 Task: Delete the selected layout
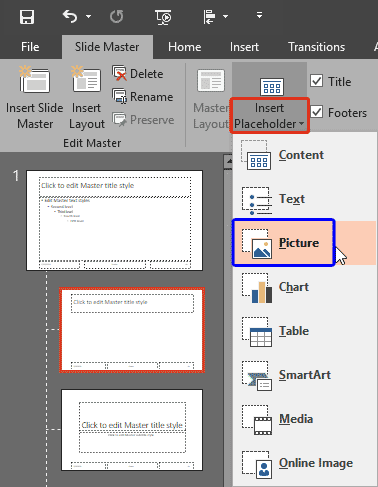click(x=138, y=74)
